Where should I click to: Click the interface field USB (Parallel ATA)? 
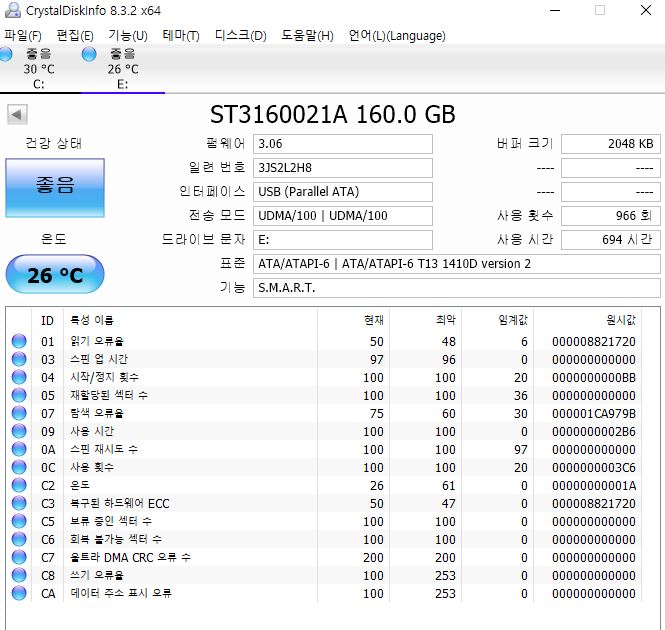[343, 192]
